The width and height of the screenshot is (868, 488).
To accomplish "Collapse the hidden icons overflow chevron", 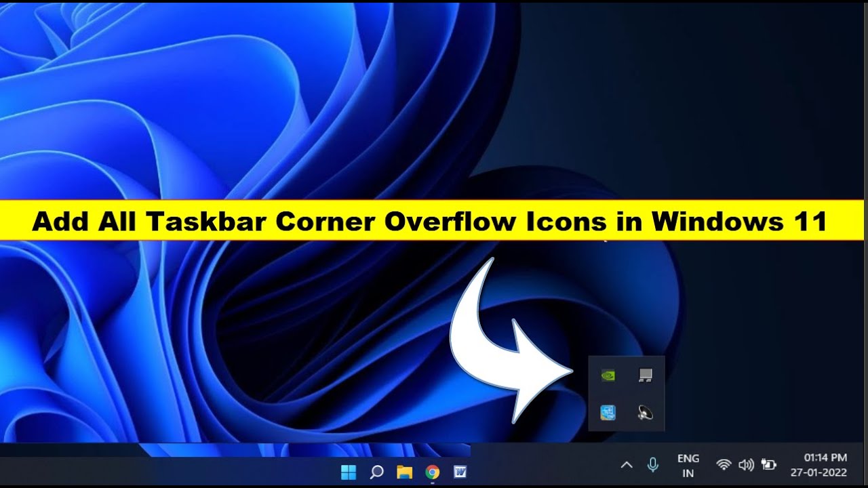I will (x=627, y=465).
